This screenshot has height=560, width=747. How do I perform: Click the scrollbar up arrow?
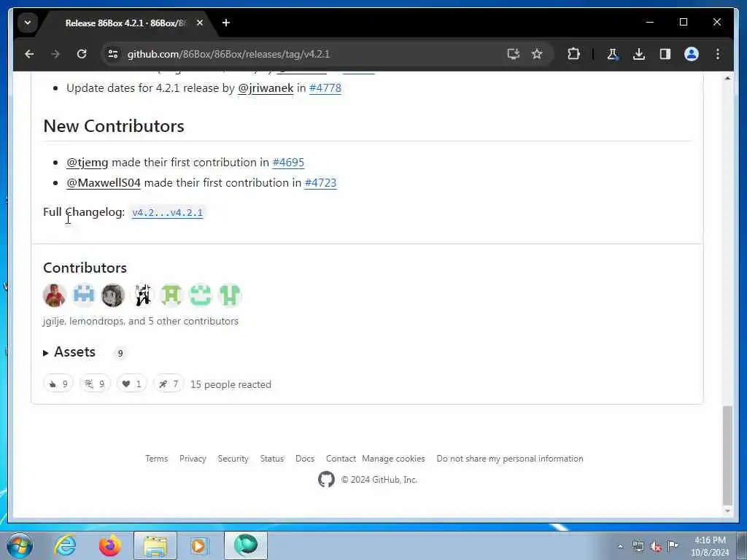(x=727, y=78)
